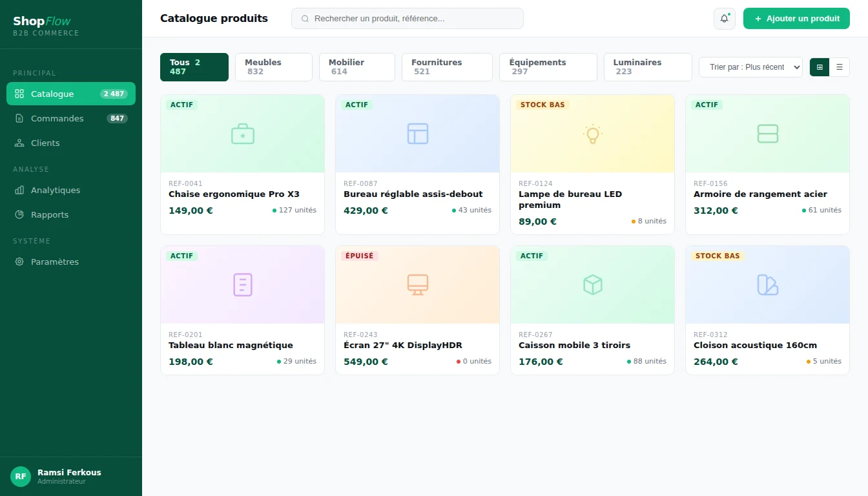Click the 149,00 € price
Image resolution: width=868 pixels, height=496 pixels.
click(191, 211)
